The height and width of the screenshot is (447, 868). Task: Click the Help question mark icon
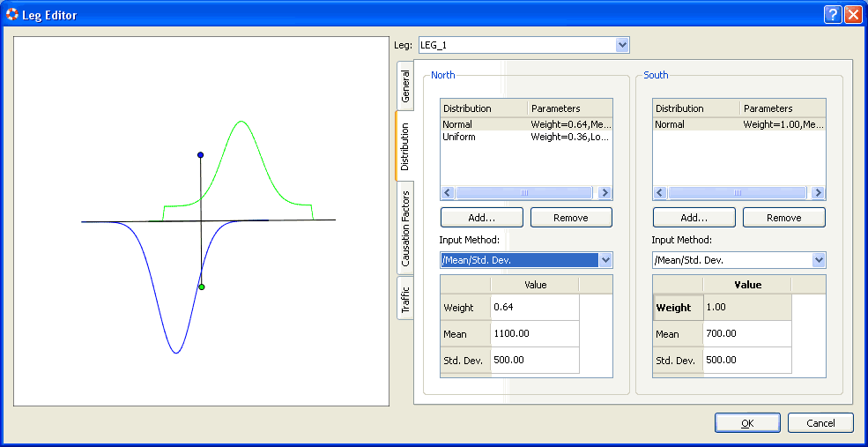click(834, 15)
